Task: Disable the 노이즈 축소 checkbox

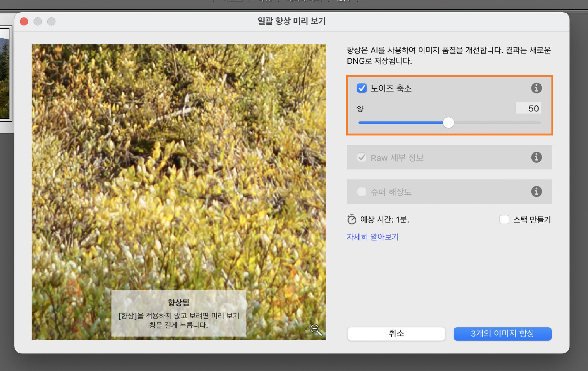Action: 362,88
